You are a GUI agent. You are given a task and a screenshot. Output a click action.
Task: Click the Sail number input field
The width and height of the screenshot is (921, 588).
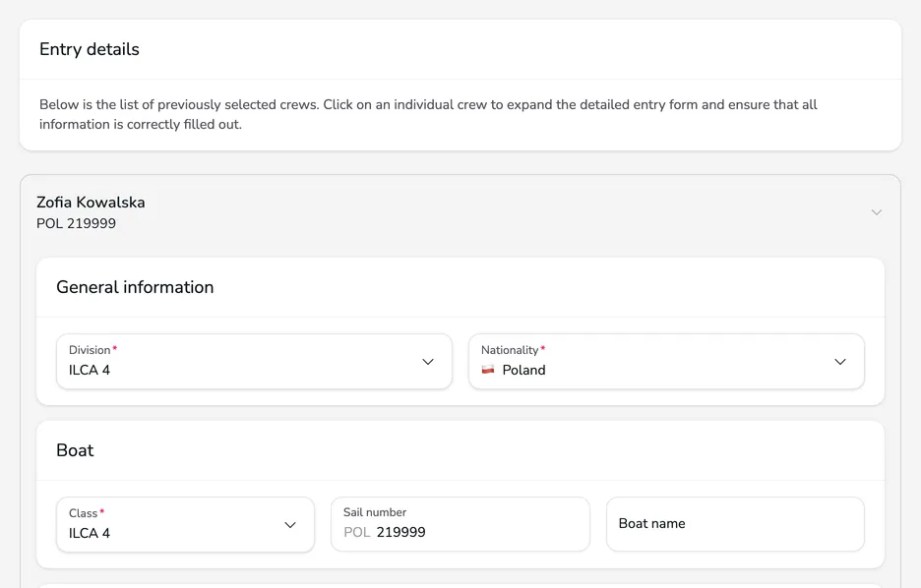tap(460, 524)
